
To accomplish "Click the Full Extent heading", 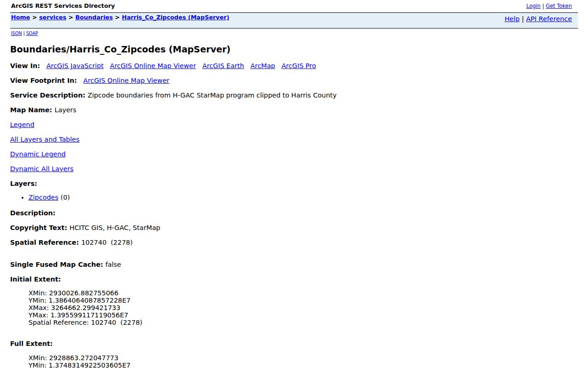I will (x=31, y=344).
